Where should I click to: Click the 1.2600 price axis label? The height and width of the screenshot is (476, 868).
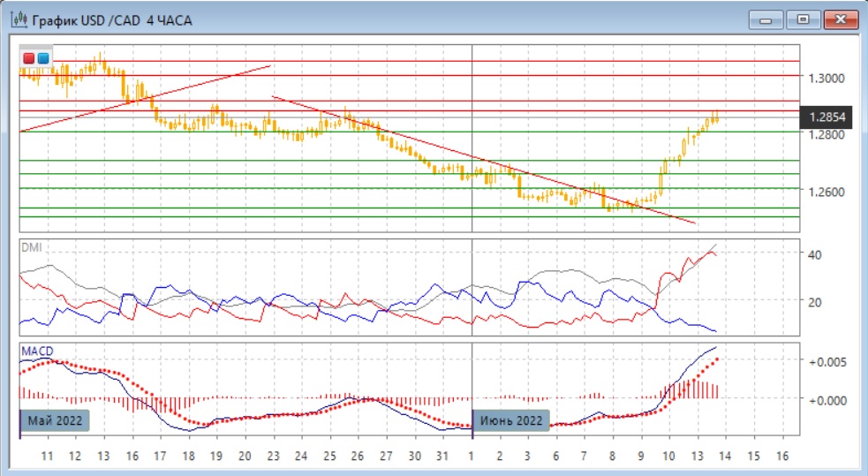point(825,192)
